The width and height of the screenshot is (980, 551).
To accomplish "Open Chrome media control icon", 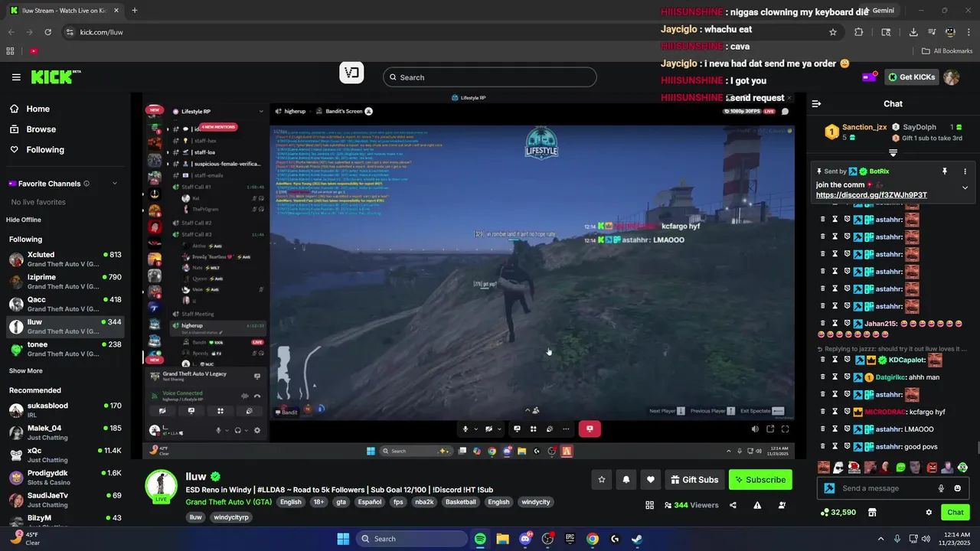I will [932, 32].
